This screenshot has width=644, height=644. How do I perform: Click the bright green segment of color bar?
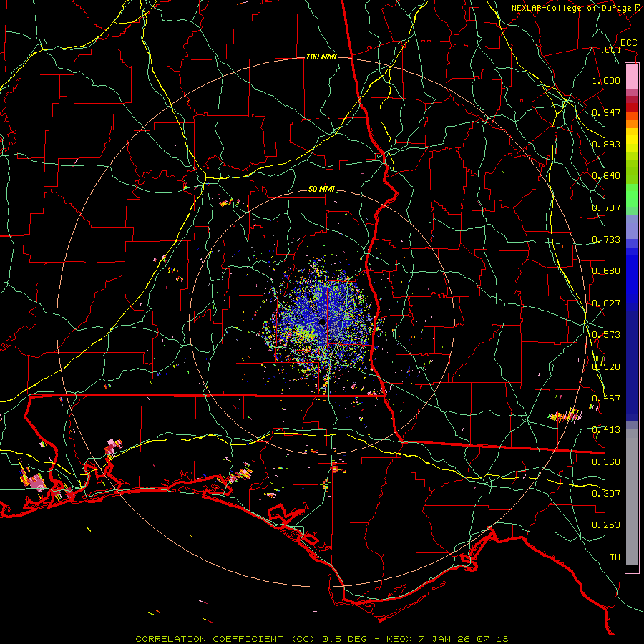tap(632, 195)
